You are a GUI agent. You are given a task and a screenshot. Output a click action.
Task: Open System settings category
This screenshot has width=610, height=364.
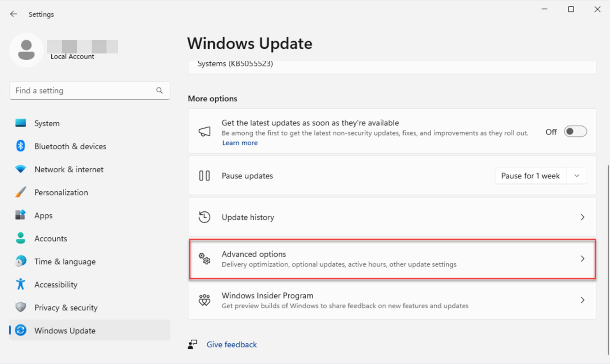(90, 123)
